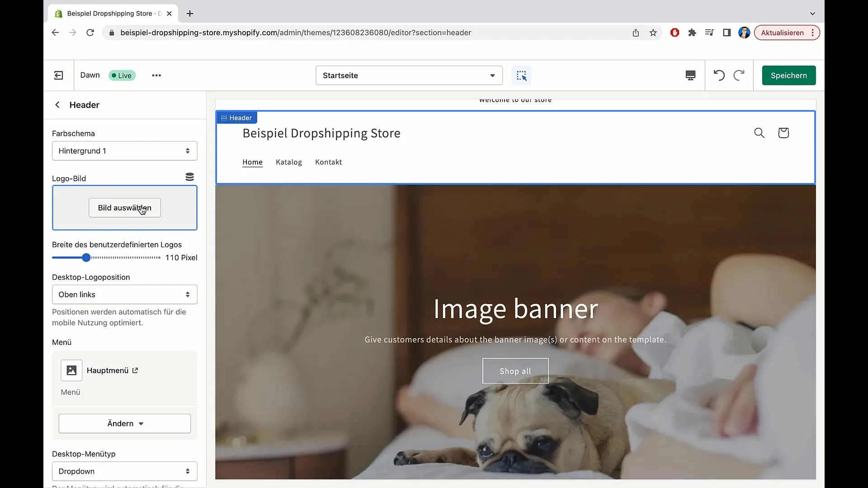This screenshot has width=868, height=488.
Task: Select the Bild auswählen button
Action: coord(125,207)
